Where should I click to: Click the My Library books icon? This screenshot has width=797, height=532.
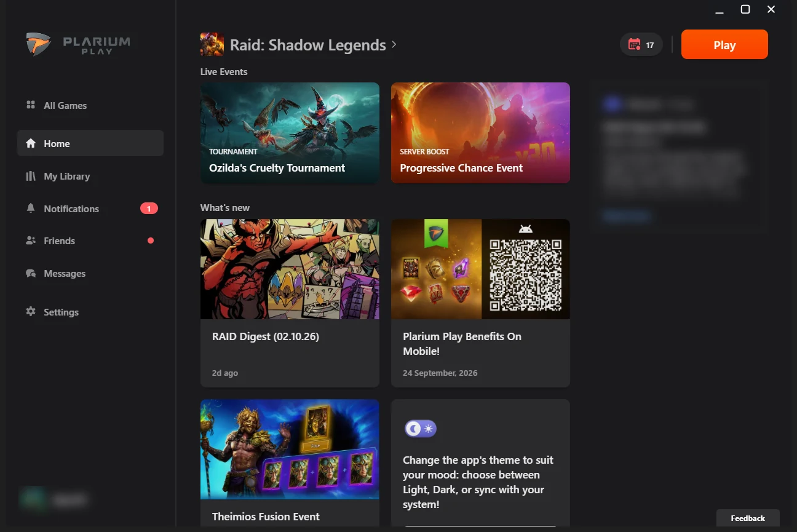[x=31, y=176]
